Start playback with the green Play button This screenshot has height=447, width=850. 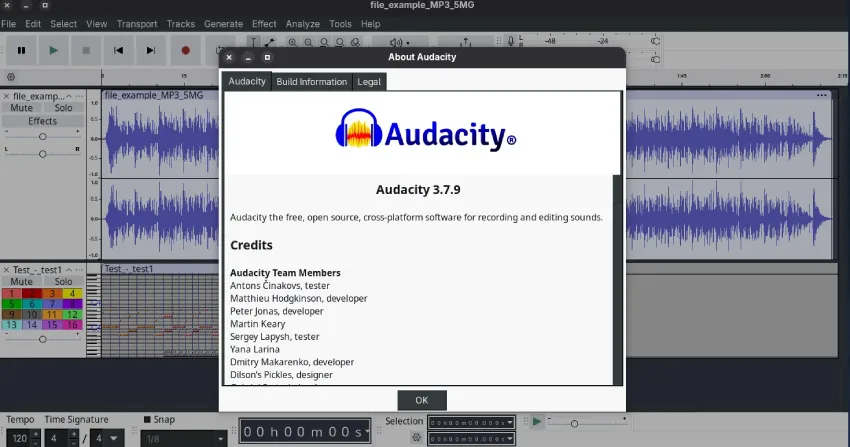[53, 50]
